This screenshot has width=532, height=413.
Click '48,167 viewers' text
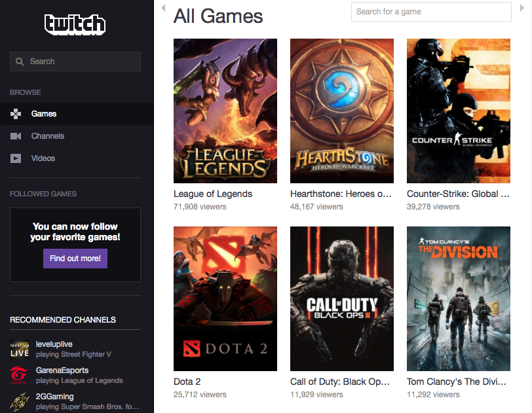pyautogui.click(x=316, y=207)
